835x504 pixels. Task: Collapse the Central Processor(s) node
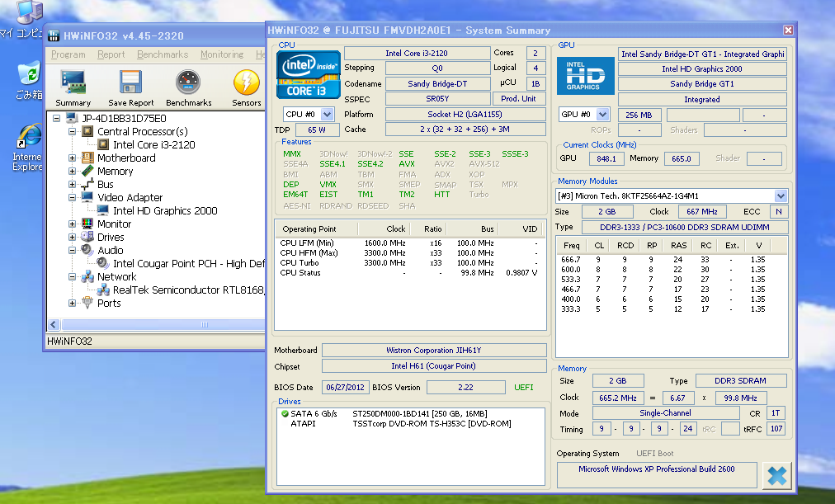(73, 132)
